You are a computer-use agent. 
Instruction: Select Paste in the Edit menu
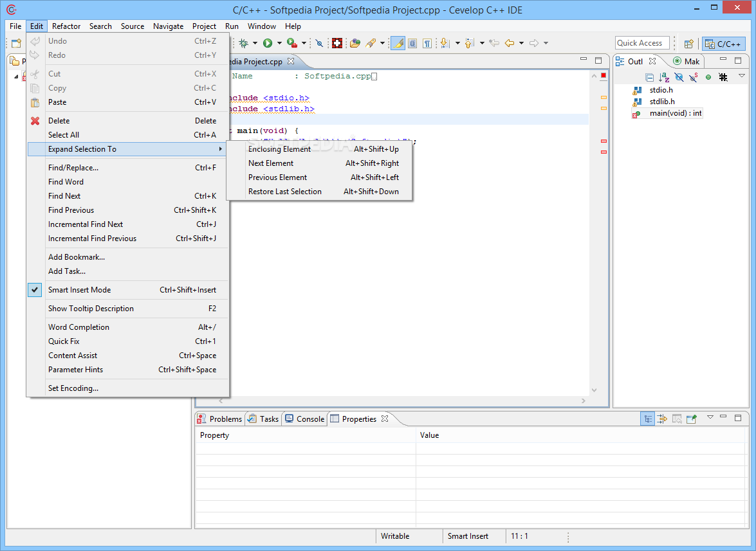pos(128,102)
